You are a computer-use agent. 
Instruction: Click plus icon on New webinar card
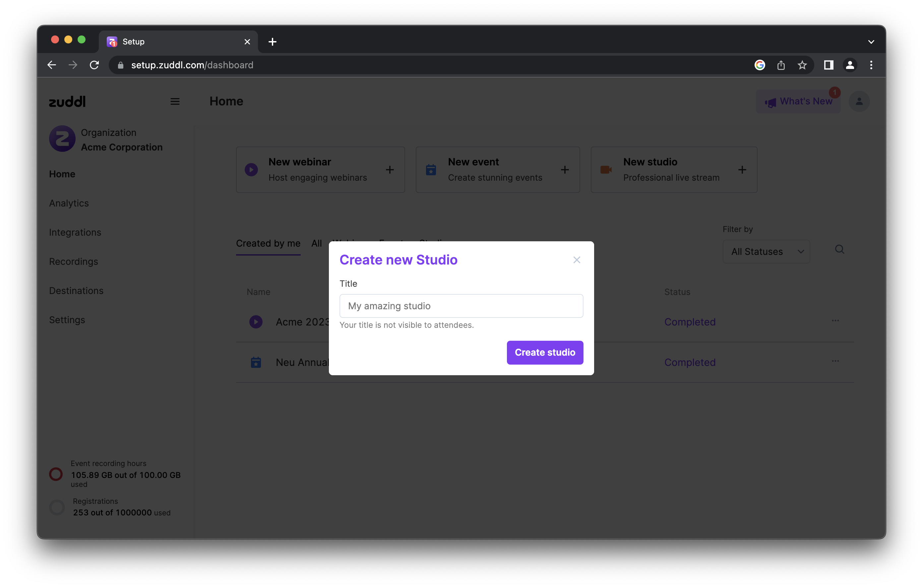(x=390, y=170)
